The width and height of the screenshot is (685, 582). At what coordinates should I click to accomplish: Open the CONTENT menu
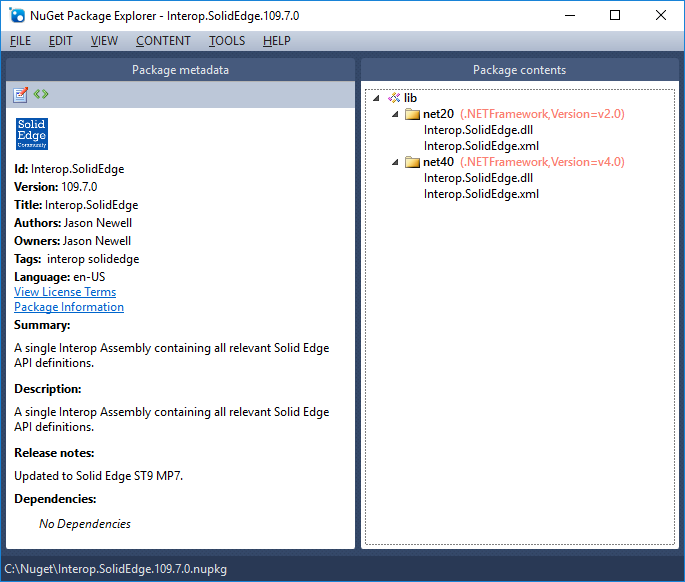pos(163,41)
